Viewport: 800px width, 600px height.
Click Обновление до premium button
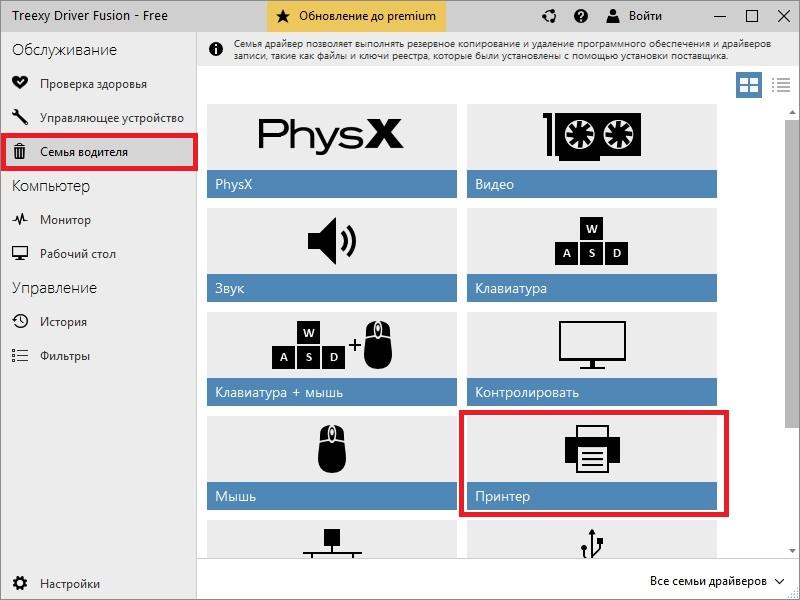point(357,16)
